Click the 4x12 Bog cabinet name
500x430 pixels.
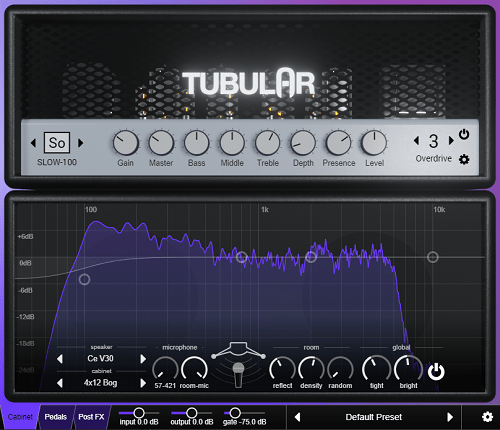[100, 383]
